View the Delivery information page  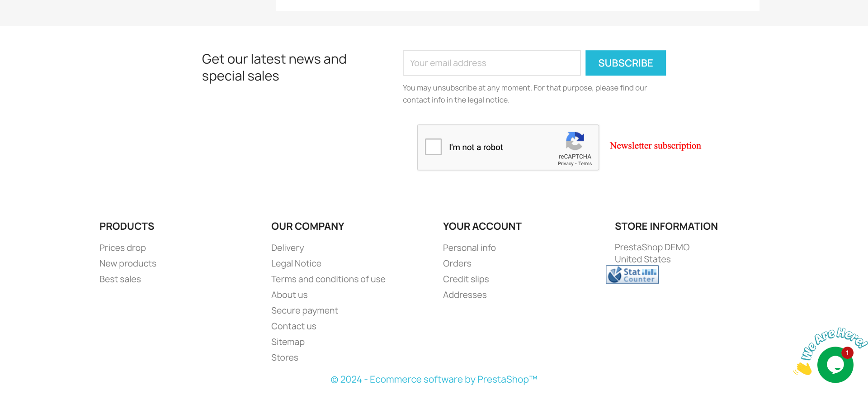click(x=288, y=248)
